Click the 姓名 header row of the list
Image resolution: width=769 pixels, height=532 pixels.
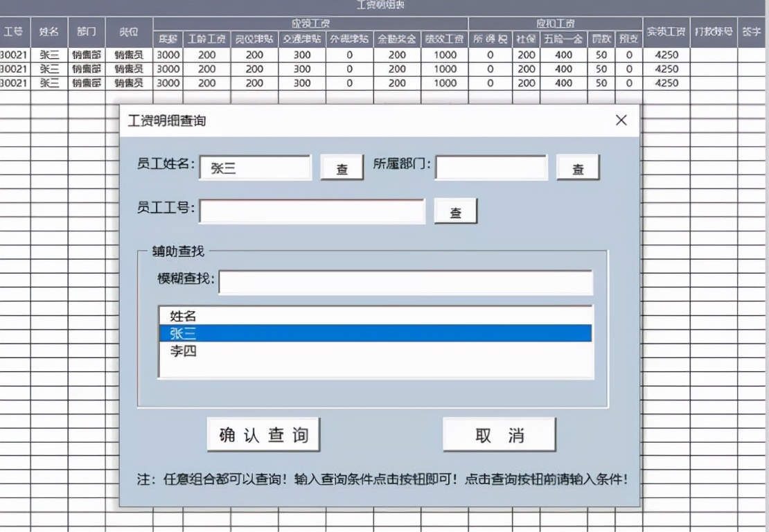(x=374, y=316)
